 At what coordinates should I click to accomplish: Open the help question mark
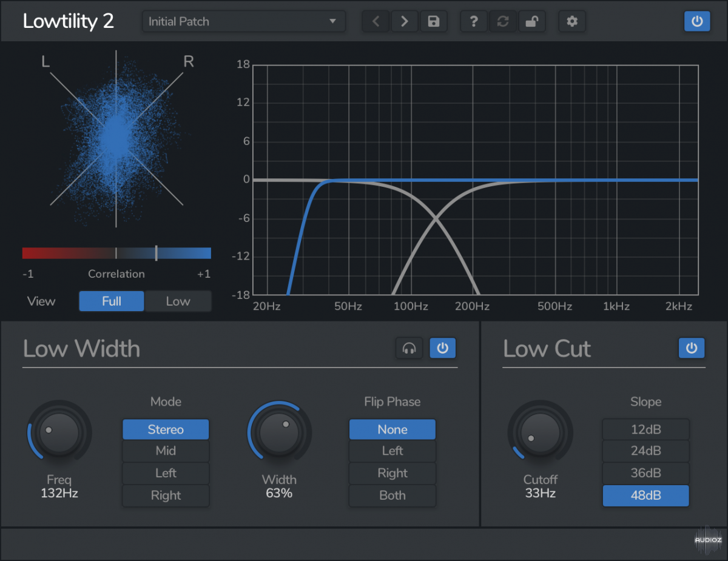pyautogui.click(x=474, y=22)
